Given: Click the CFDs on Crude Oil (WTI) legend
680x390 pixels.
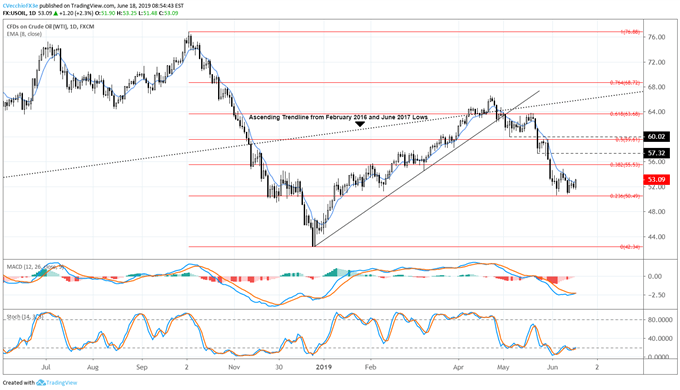Looking at the screenshot, I should point(50,26).
